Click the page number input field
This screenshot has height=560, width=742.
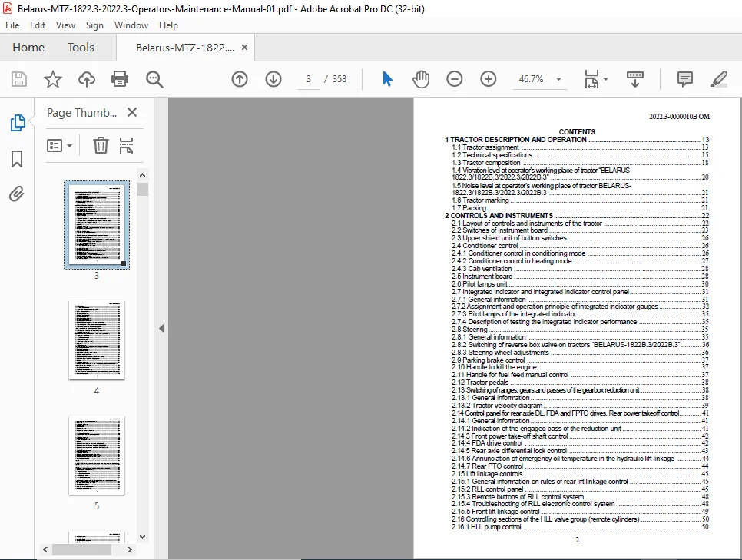click(309, 79)
